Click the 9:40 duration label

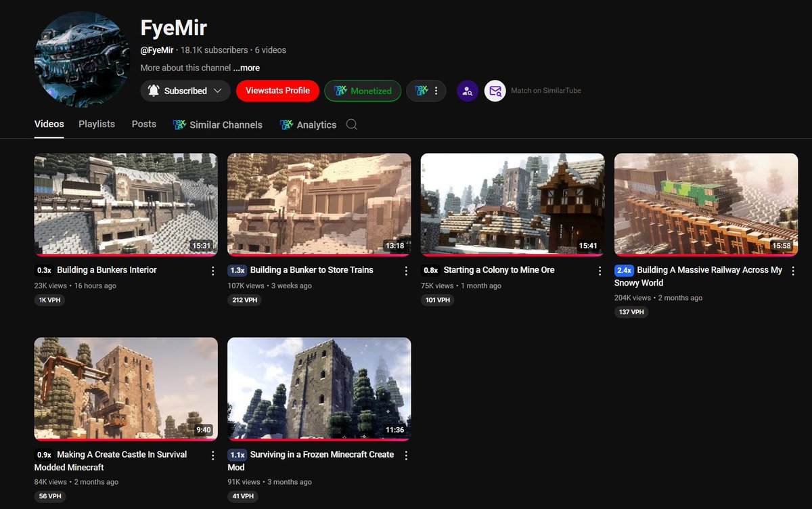(204, 430)
